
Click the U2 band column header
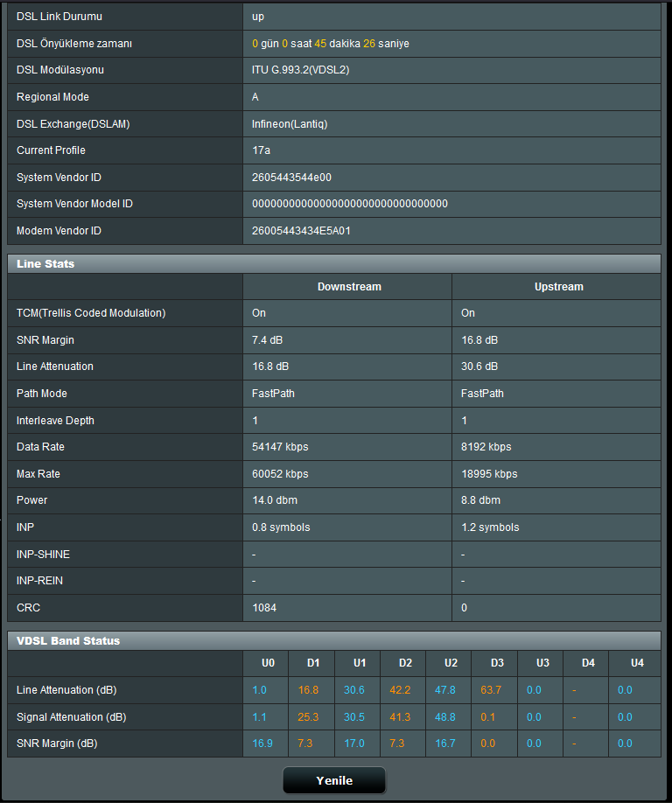[451, 663]
